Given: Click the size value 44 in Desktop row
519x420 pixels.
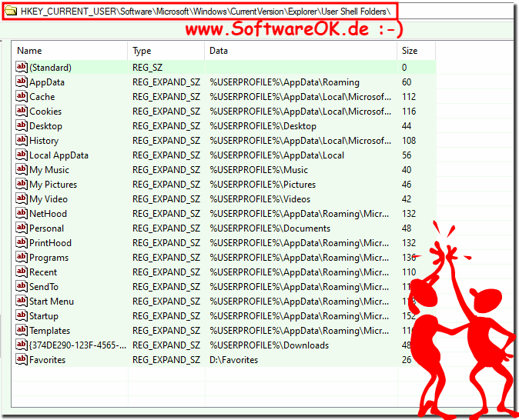Looking at the screenshot, I should click(x=407, y=126).
